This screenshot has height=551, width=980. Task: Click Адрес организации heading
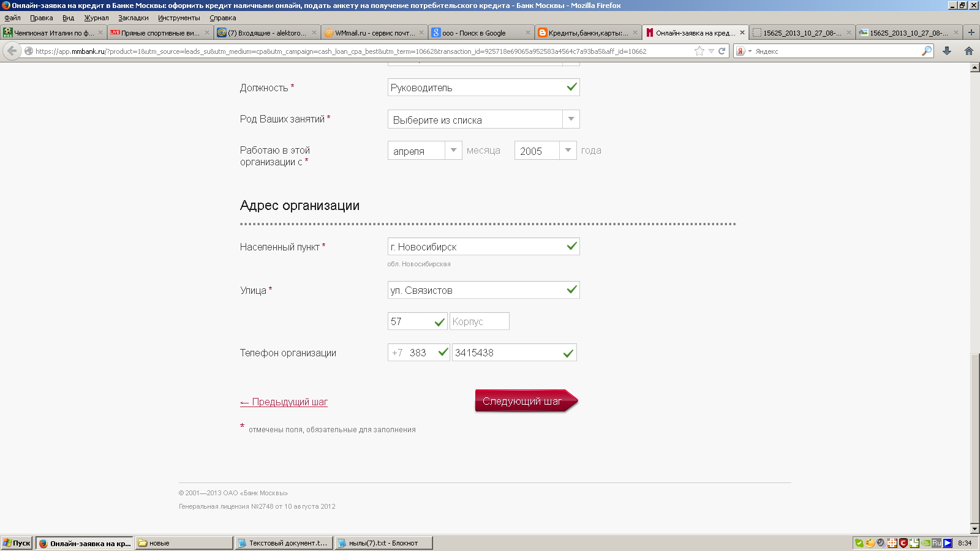(x=300, y=206)
